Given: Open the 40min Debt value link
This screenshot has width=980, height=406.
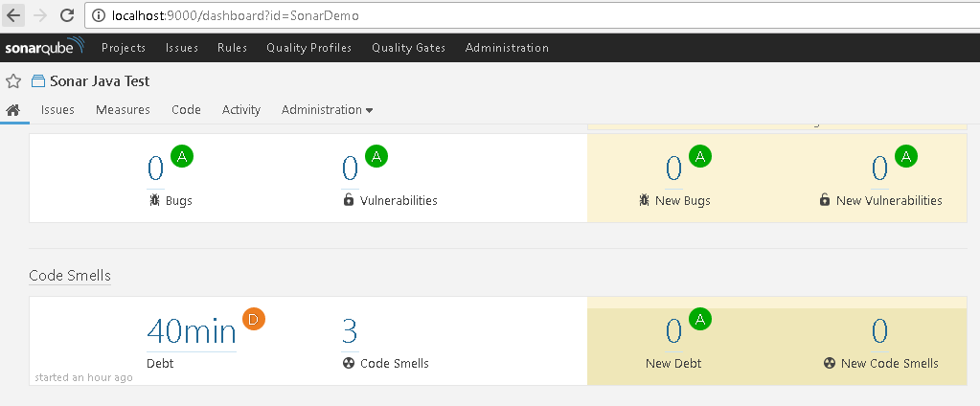Looking at the screenshot, I should [191, 331].
